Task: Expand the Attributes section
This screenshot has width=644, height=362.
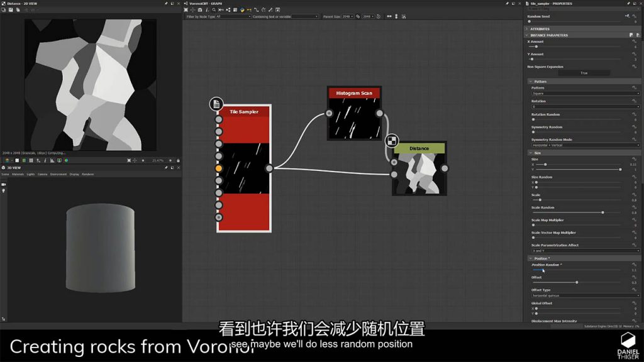Action: pos(527,29)
